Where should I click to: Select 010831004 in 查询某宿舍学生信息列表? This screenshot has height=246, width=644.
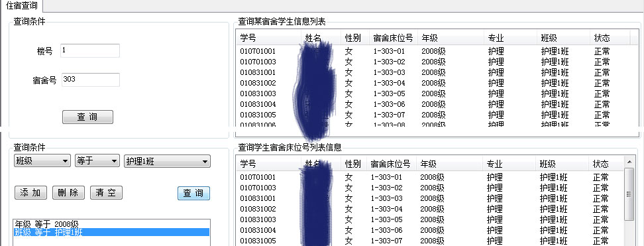[x=258, y=104]
